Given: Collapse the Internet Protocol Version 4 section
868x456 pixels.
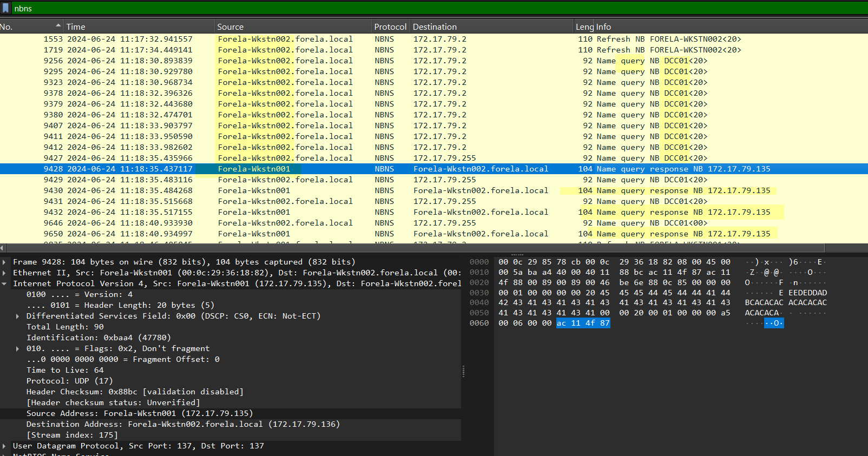Looking at the screenshot, I should [5, 283].
